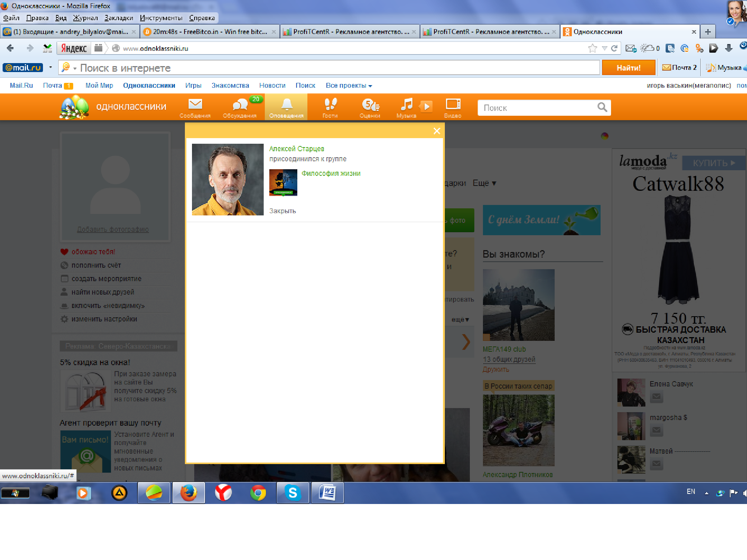This screenshot has width=747, height=560.
Task: Close the notification popup with X
Action: 437,131
